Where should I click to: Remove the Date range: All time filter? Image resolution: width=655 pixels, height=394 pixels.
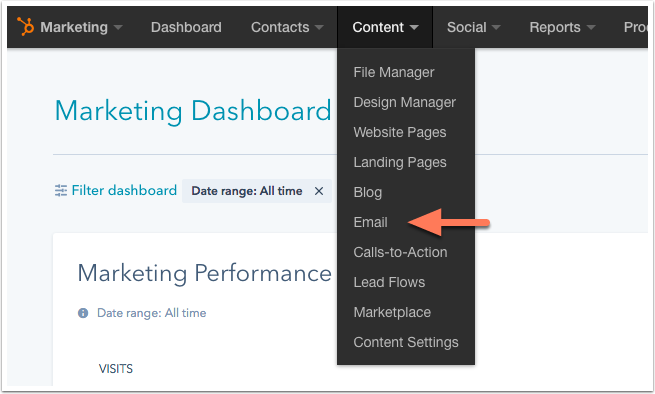click(x=319, y=191)
